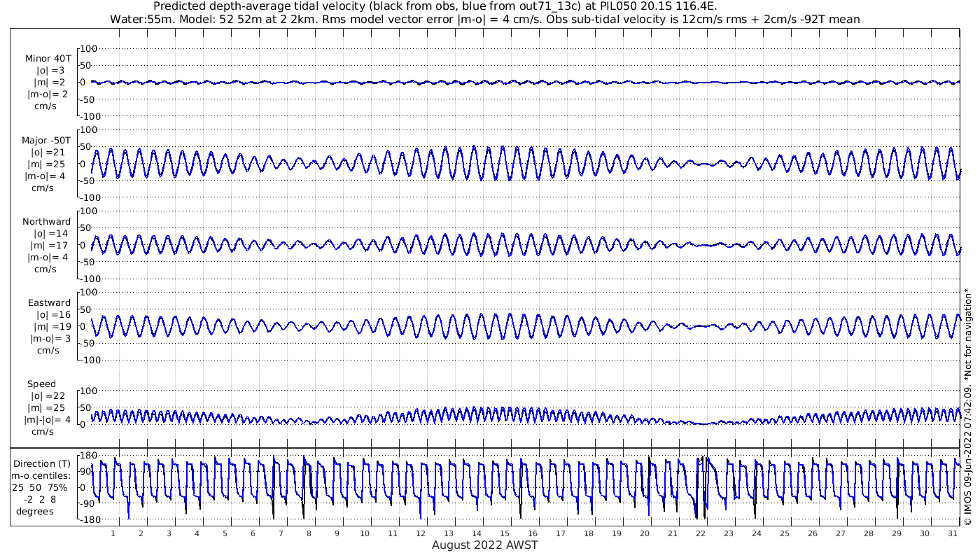
Task: Click the '25 50 75%' centile header
Action: (39, 487)
